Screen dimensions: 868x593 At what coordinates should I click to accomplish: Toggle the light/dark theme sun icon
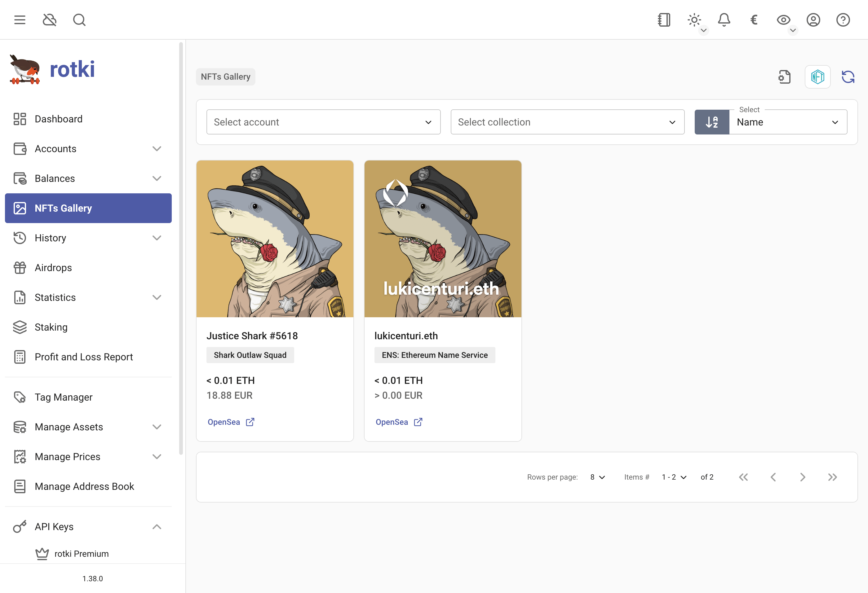coord(694,20)
